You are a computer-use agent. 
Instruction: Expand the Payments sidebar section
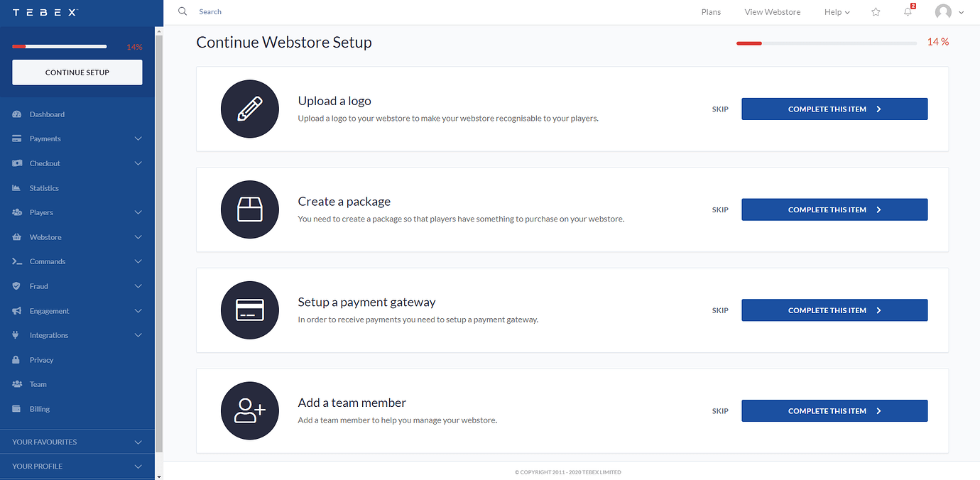(x=77, y=138)
